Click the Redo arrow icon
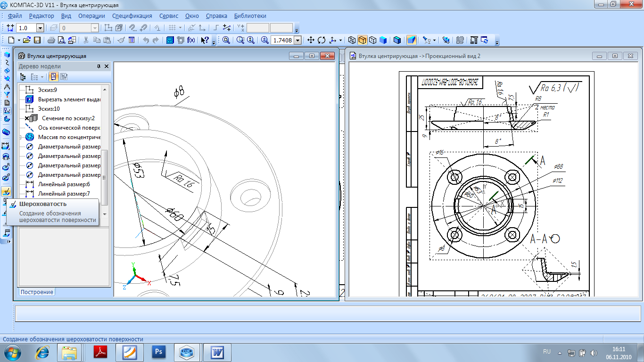Viewport: 644px width, 362px height. 156,40
